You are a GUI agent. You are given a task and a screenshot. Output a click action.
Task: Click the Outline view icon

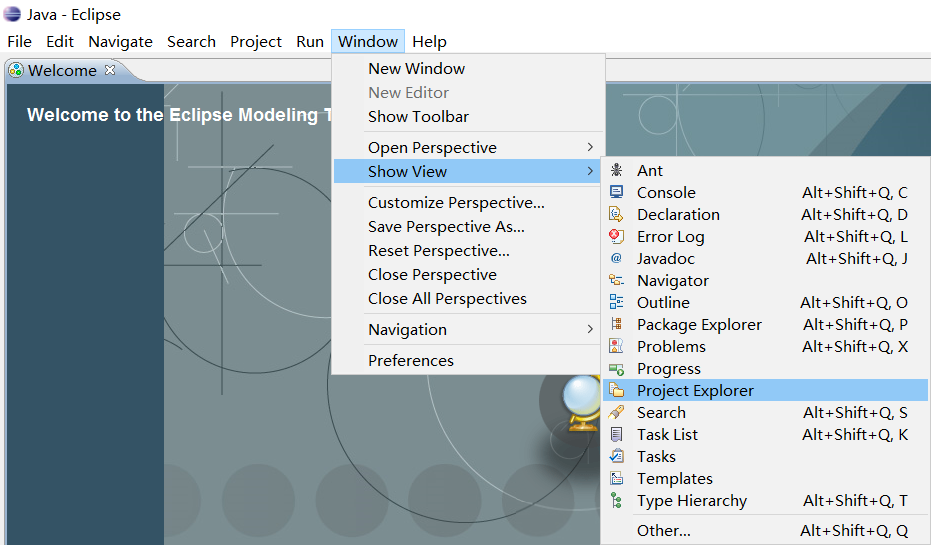616,302
